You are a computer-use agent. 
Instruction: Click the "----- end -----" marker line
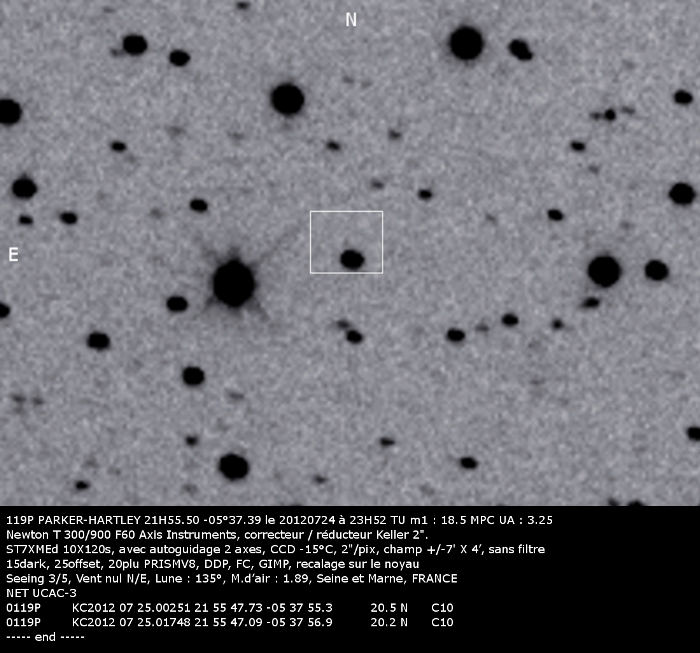point(46,637)
